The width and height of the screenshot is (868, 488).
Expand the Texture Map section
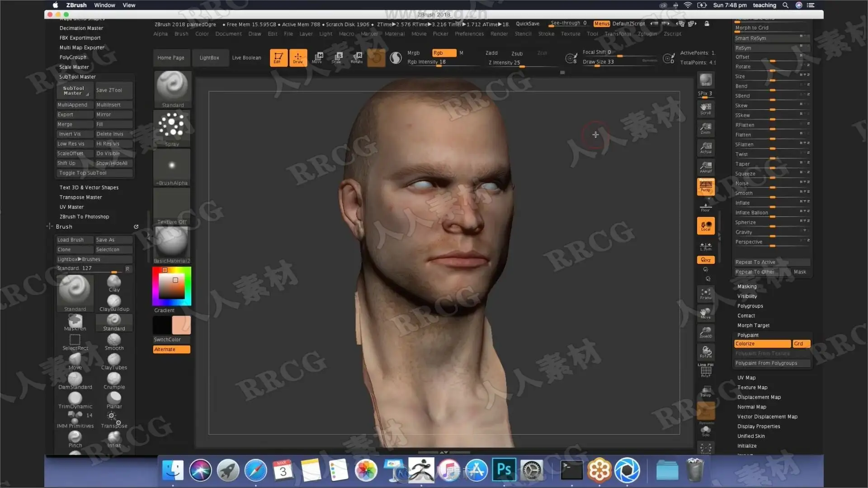[752, 387]
